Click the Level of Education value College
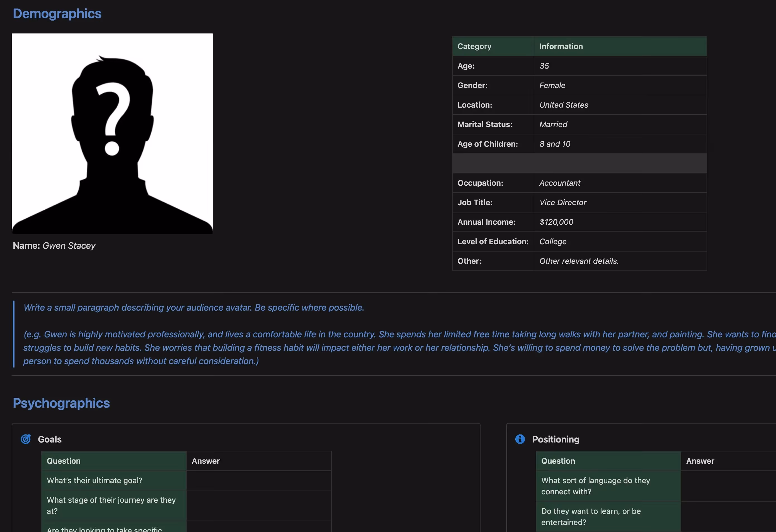Viewport: 776px width, 532px height. pos(553,241)
